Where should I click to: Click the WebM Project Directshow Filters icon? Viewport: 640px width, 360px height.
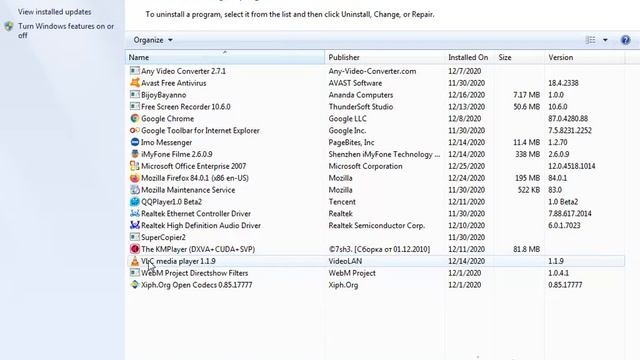click(x=135, y=273)
